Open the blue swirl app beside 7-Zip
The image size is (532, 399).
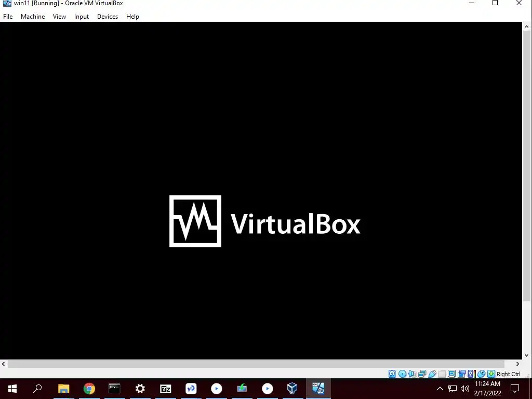tap(191, 389)
